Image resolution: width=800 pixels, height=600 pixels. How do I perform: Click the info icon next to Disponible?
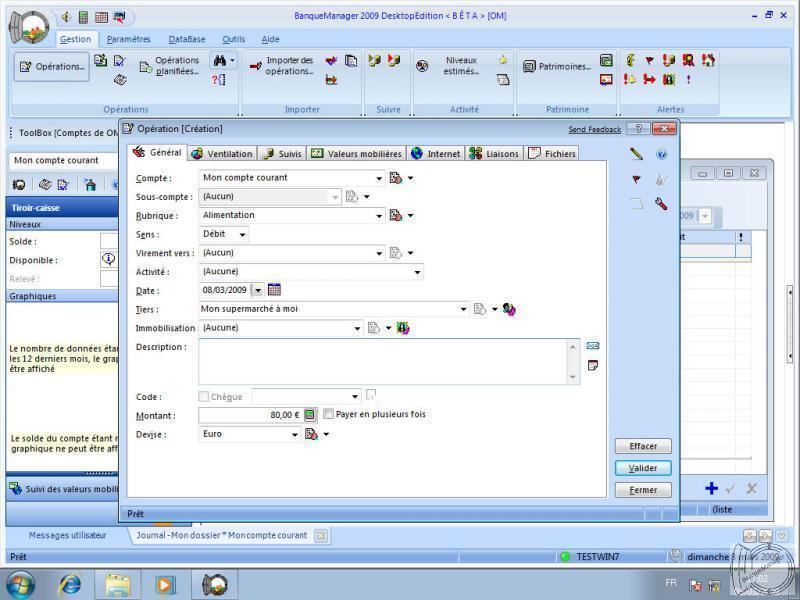[x=109, y=259]
